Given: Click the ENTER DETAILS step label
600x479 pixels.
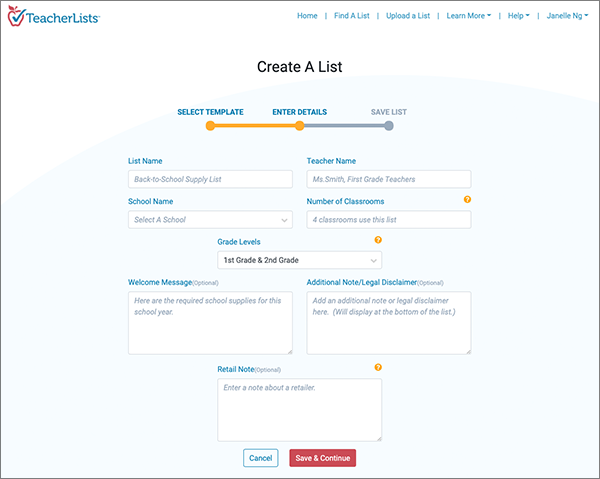Looking at the screenshot, I should point(300,112).
